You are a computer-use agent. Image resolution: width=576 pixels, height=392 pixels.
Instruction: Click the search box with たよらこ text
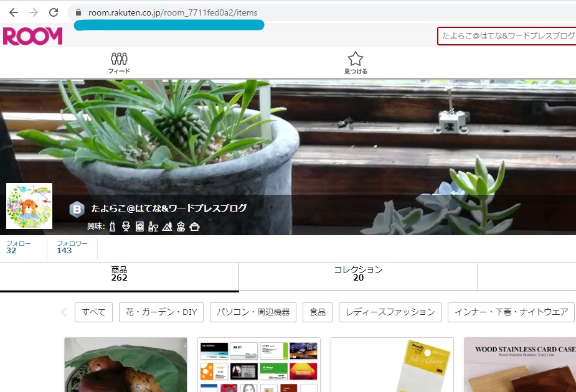[x=507, y=36]
